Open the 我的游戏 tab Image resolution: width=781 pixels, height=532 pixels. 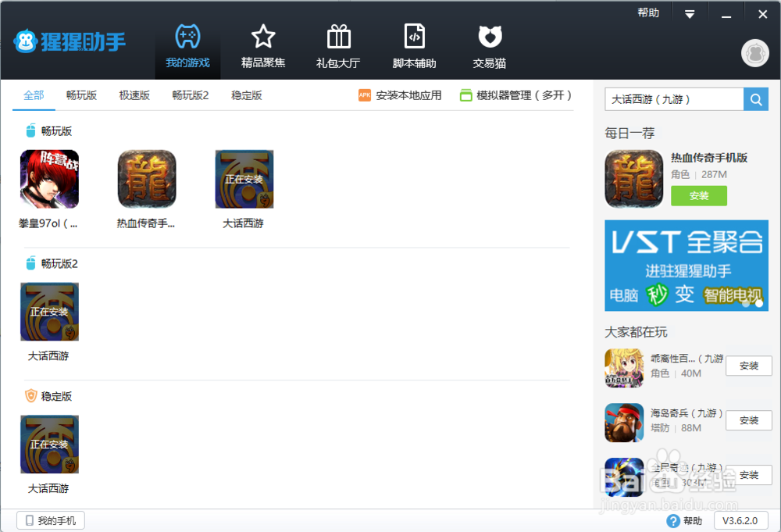pyautogui.click(x=187, y=46)
